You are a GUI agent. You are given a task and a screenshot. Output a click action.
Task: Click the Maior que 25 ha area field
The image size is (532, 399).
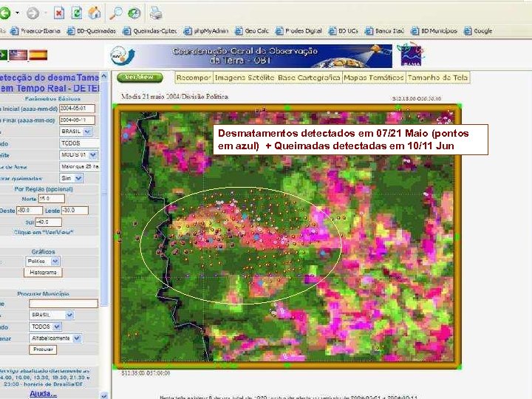click(x=79, y=166)
